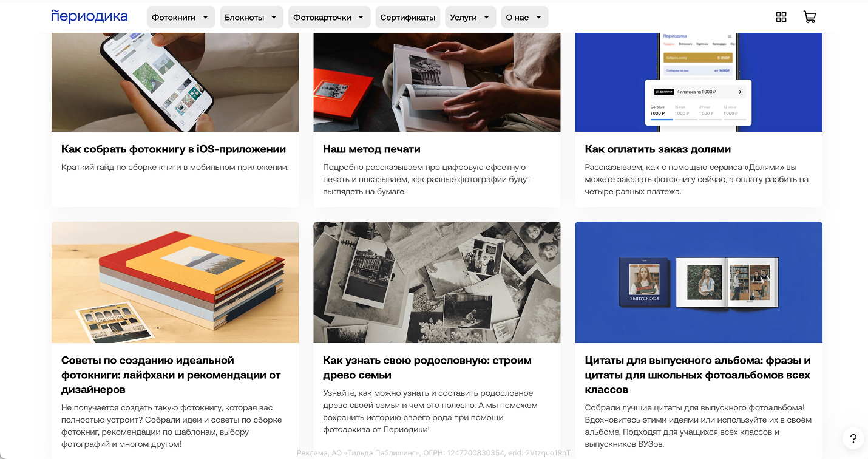The image size is (868, 459).
Task: Go to home via Периодика logo
Action: click(x=89, y=16)
